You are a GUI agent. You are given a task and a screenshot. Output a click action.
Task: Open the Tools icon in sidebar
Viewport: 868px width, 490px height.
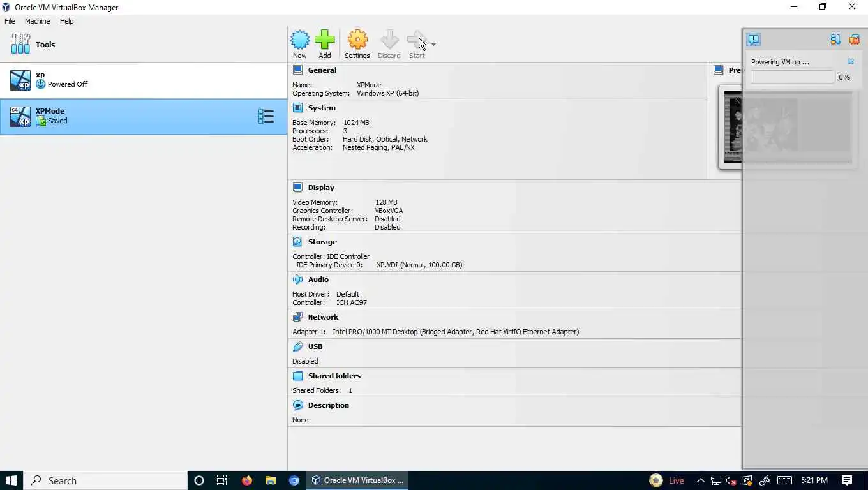tap(20, 44)
